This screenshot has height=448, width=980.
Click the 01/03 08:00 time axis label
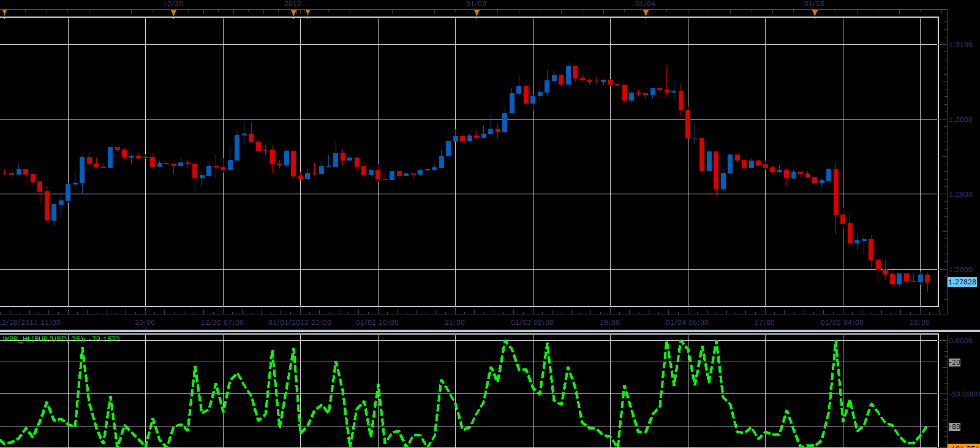532,322
